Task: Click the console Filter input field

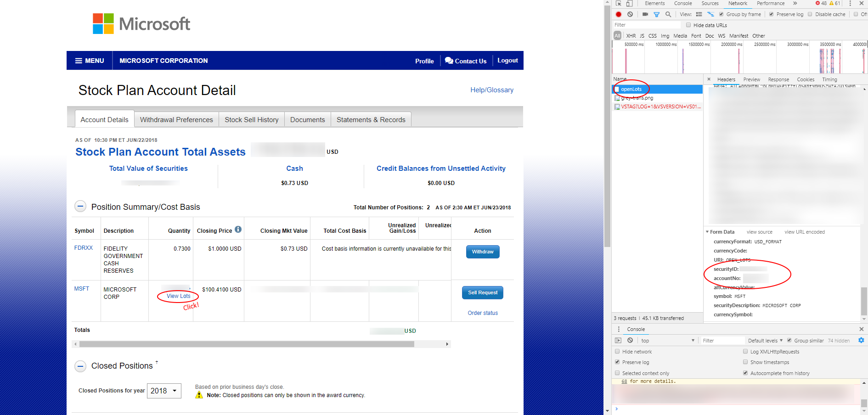Action: [722, 341]
